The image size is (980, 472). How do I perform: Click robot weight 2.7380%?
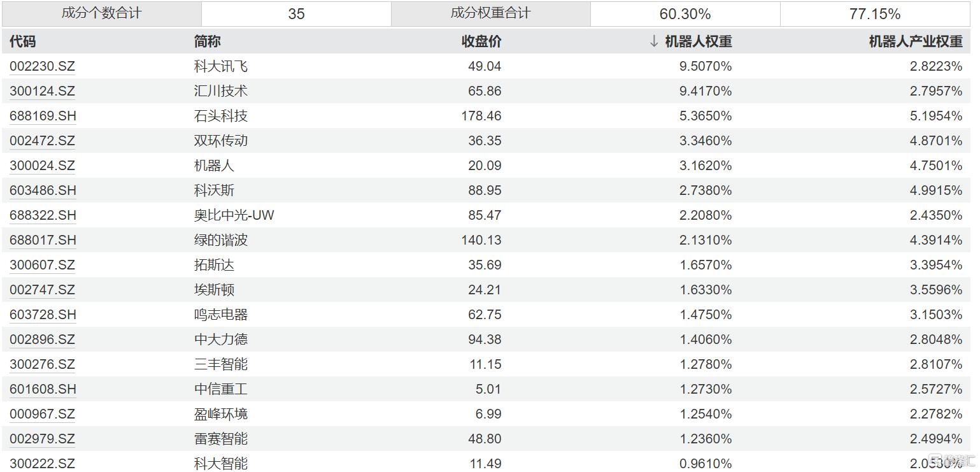pyautogui.click(x=706, y=190)
